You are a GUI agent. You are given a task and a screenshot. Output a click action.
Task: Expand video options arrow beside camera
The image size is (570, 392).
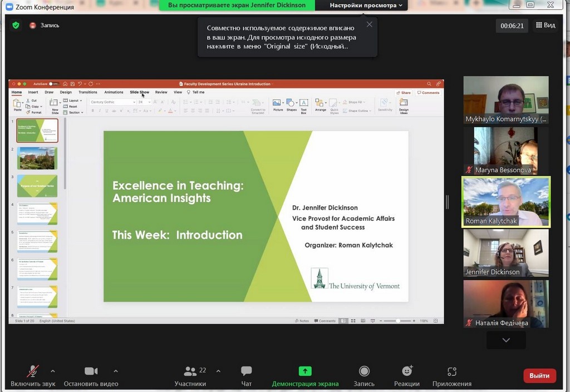coord(116,371)
